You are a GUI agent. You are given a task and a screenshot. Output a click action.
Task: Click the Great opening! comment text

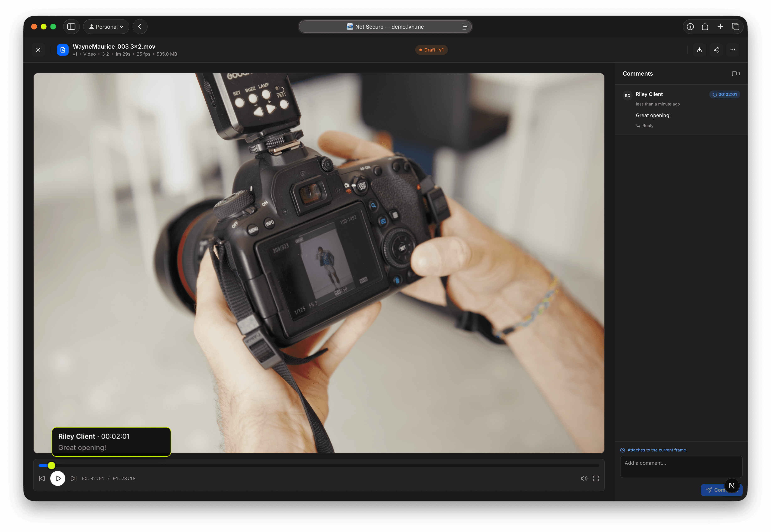click(x=653, y=115)
